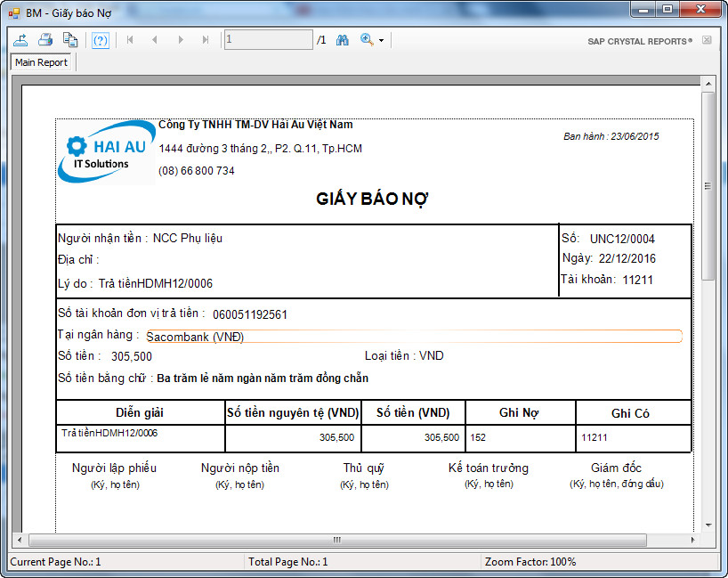Click the Người lập phiếu label
This screenshot has width=728, height=578.
click(114, 468)
